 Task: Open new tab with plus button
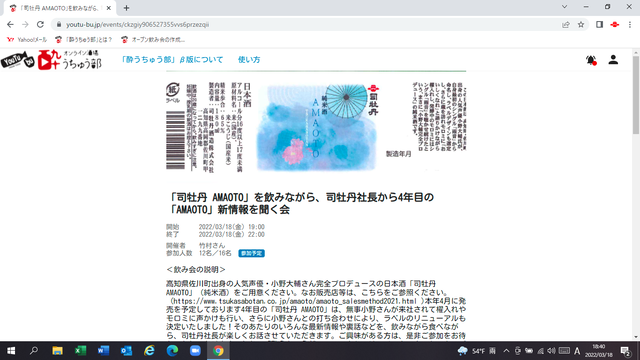127,8
